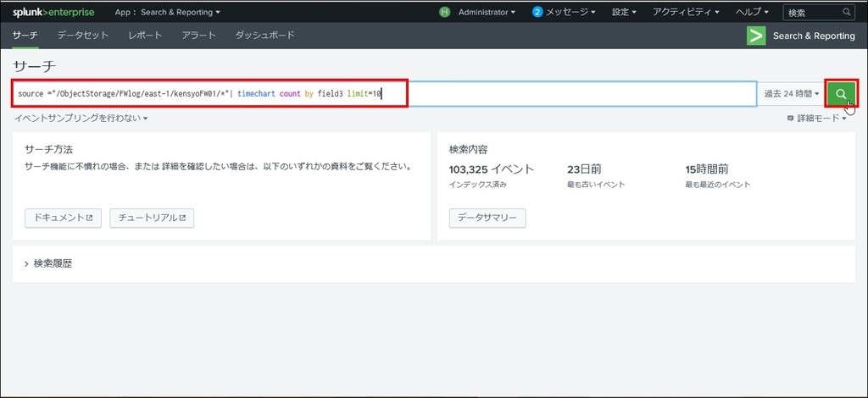The width and height of the screenshot is (868, 398).
Task: Click the 103,325 イベント count
Action: click(492, 169)
